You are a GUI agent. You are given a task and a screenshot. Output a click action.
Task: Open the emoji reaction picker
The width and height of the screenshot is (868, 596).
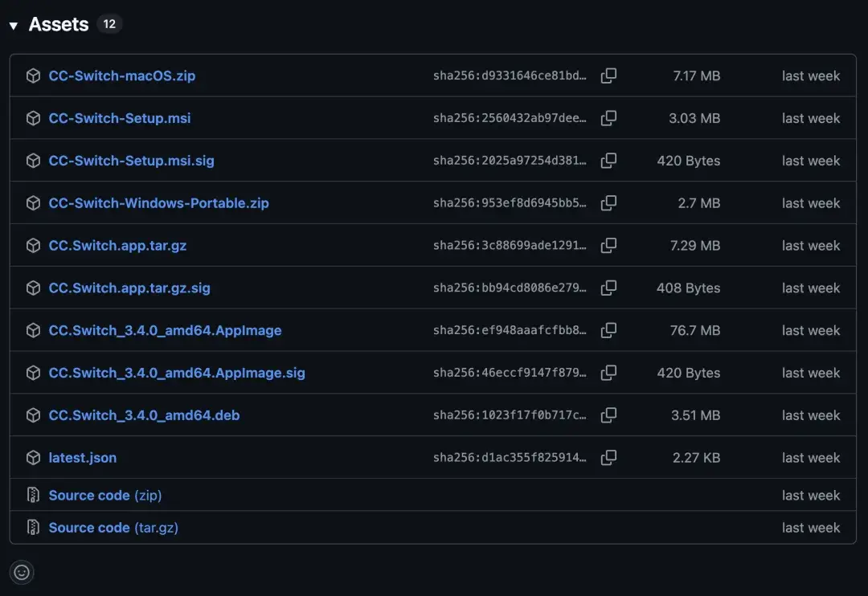(x=22, y=572)
